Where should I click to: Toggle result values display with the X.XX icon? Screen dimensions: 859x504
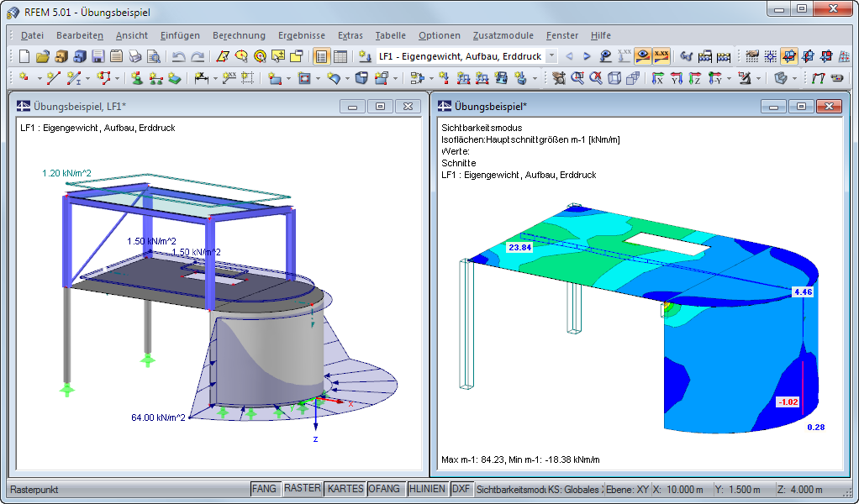tap(661, 55)
